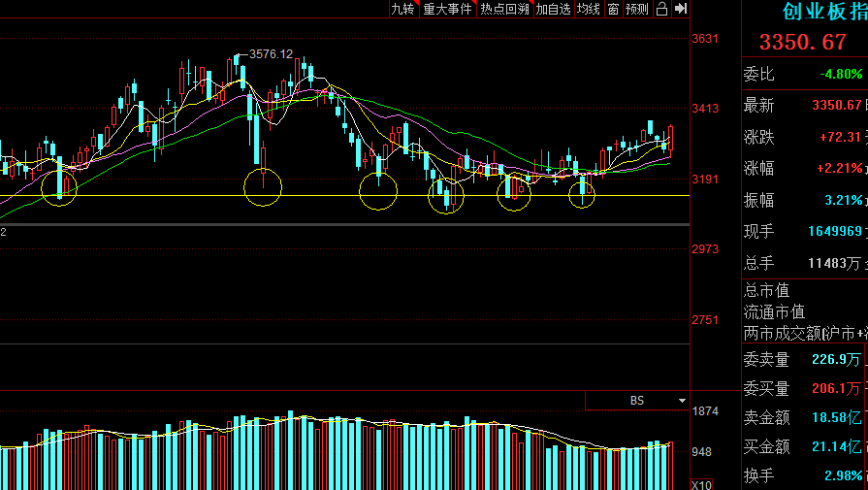Image resolution: width=868 pixels, height=490 pixels.
Task: Click 加自选 to add to watchlist
Action: [x=553, y=9]
